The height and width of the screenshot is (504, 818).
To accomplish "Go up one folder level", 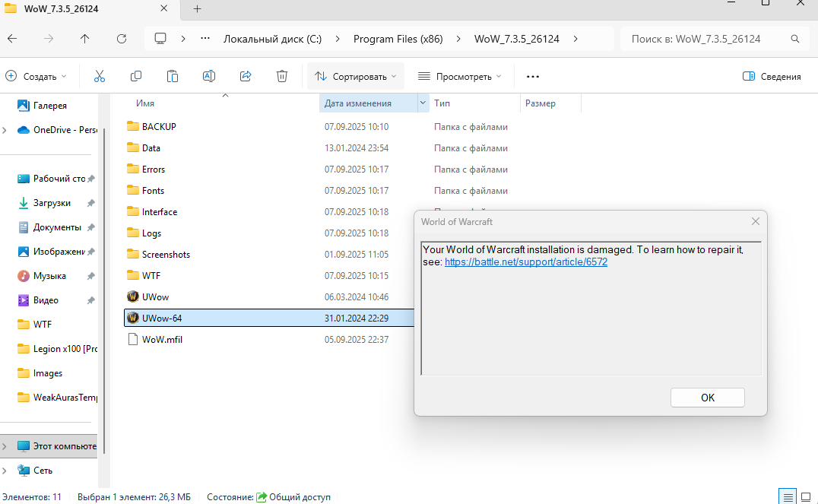I will 85,39.
